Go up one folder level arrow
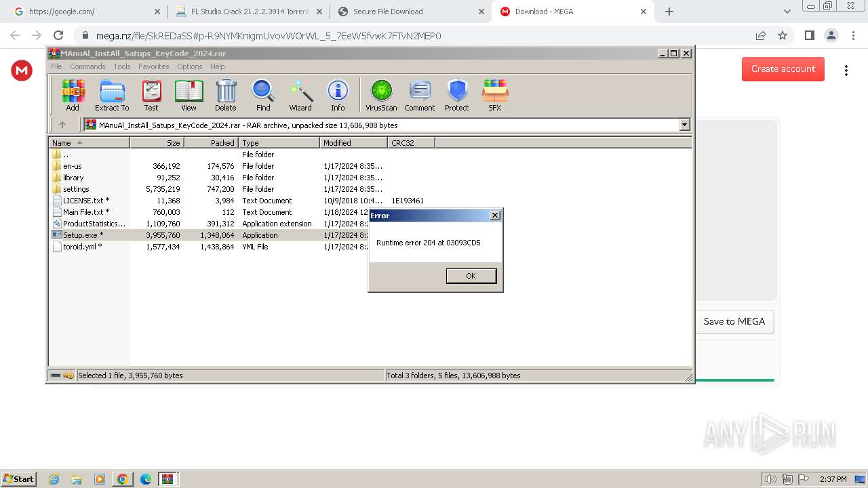 pos(62,125)
